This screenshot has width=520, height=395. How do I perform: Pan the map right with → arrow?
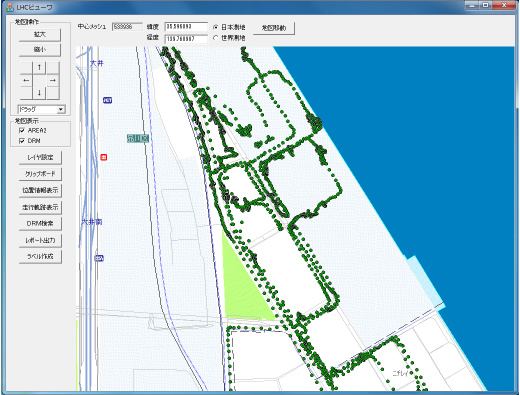53,80
